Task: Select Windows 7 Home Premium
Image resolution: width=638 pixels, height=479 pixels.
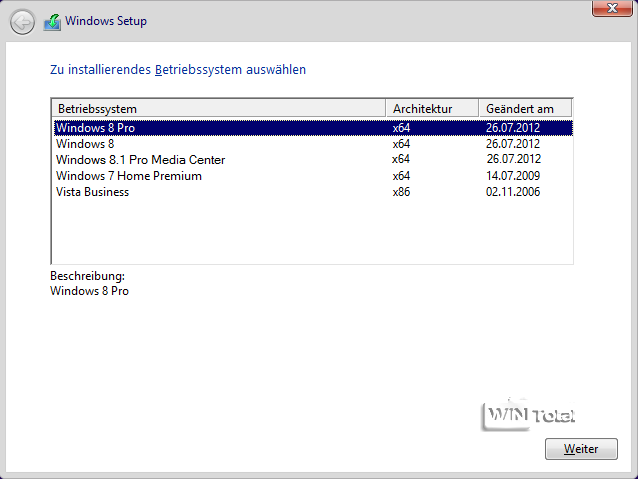Action: pos(128,176)
